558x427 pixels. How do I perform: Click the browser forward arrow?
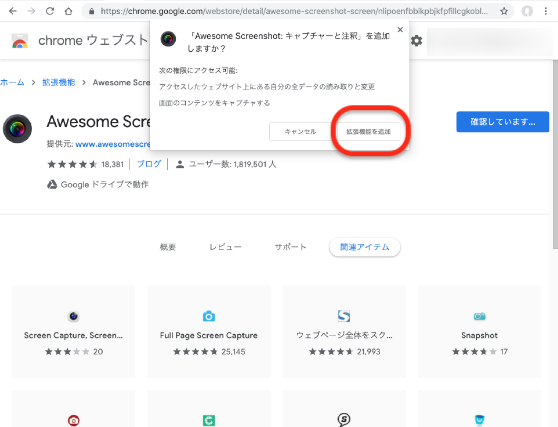[x=31, y=11]
